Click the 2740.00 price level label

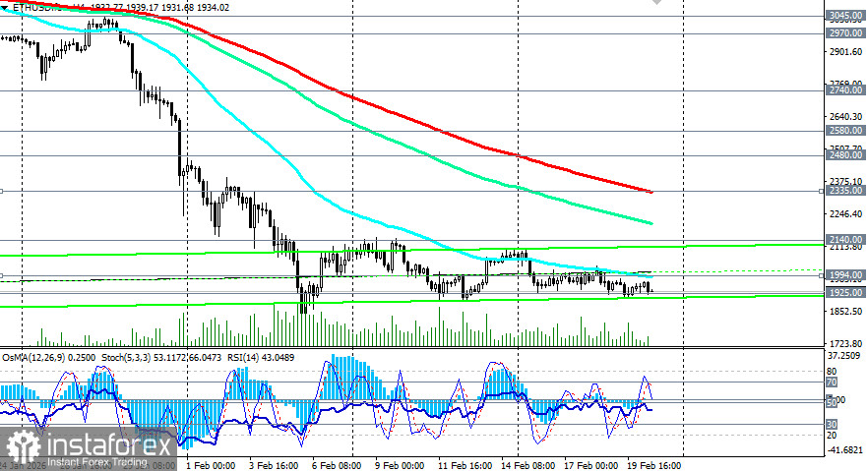point(844,90)
